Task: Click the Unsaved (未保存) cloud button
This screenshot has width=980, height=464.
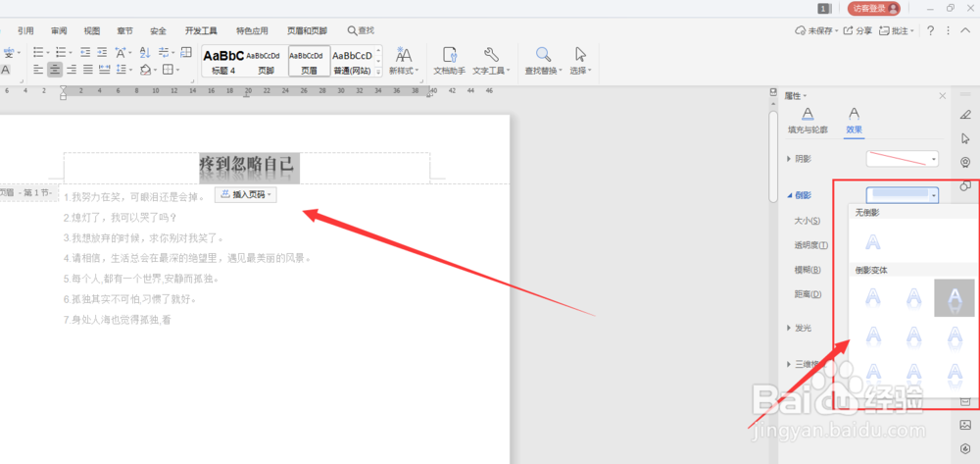Action: point(815,30)
